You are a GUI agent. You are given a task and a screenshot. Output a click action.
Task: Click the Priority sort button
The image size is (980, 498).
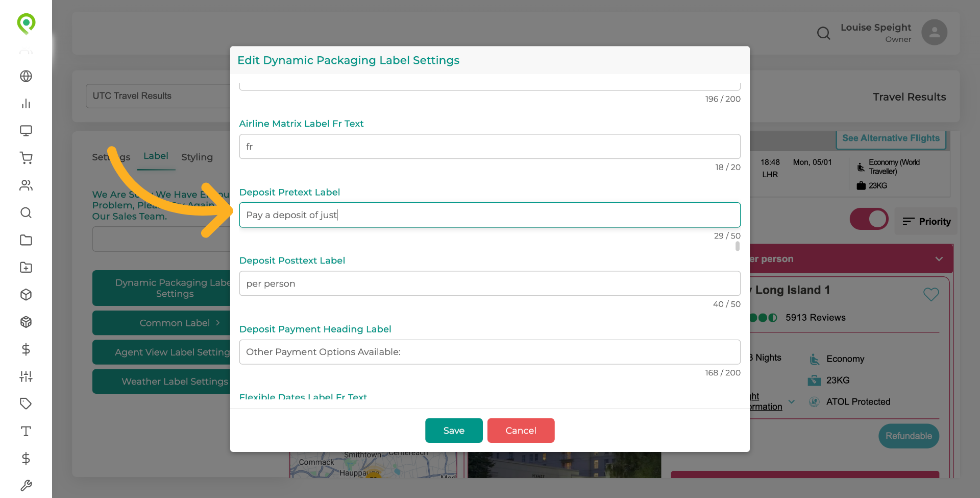pyautogui.click(x=926, y=221)
